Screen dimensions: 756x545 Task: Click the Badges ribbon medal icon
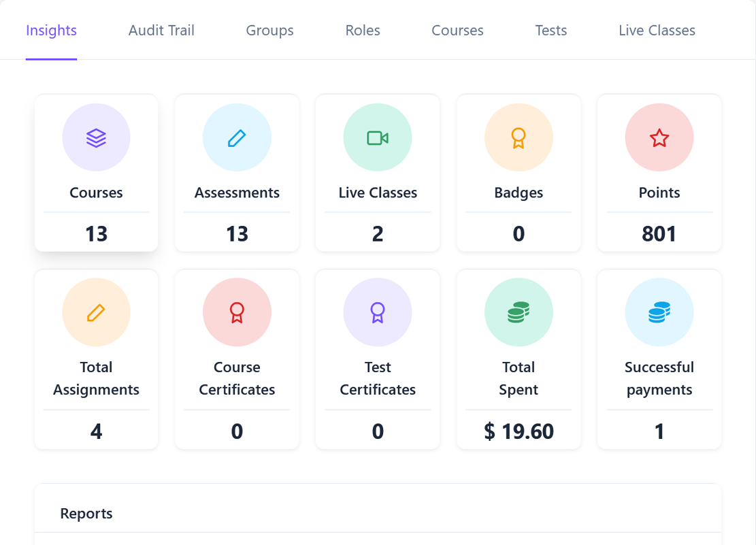tap(519, 138)
